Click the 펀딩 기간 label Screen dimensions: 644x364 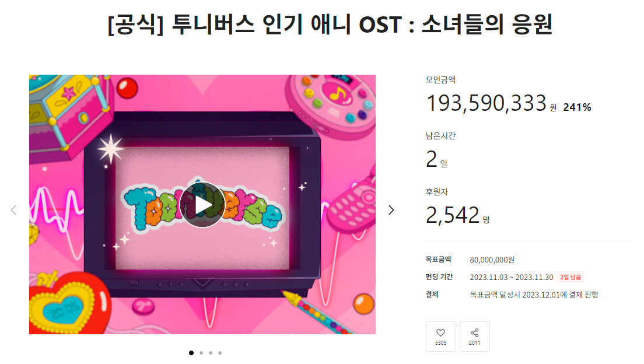439,277
